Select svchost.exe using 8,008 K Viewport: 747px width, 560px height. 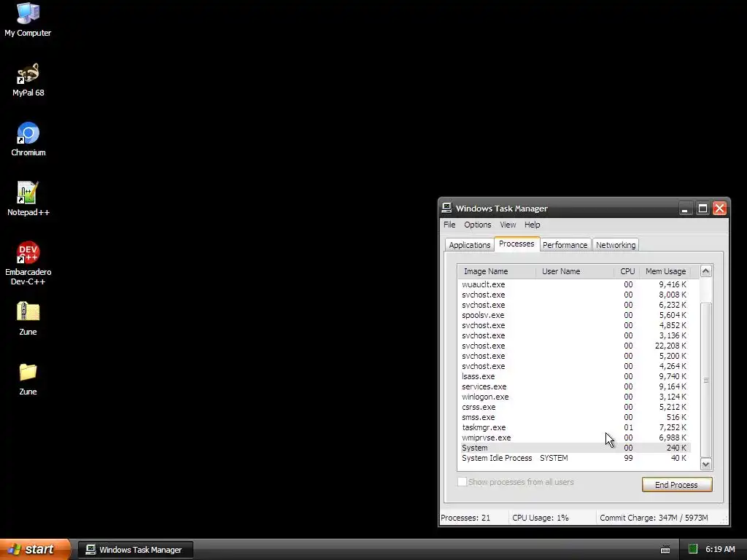[x=575, y=295]
